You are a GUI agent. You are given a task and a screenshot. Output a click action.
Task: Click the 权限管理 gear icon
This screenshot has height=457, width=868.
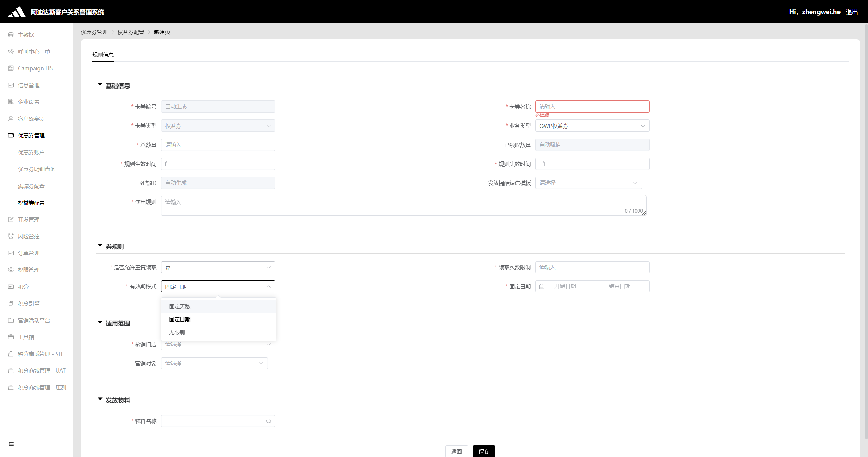pyautogui.click(x=11, y=270)
